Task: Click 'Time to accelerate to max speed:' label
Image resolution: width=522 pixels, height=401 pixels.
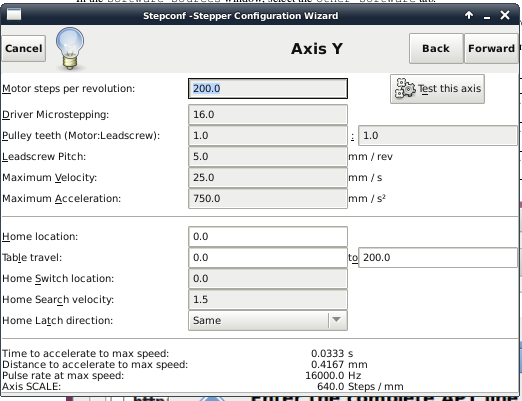Action: click(86, 353)
